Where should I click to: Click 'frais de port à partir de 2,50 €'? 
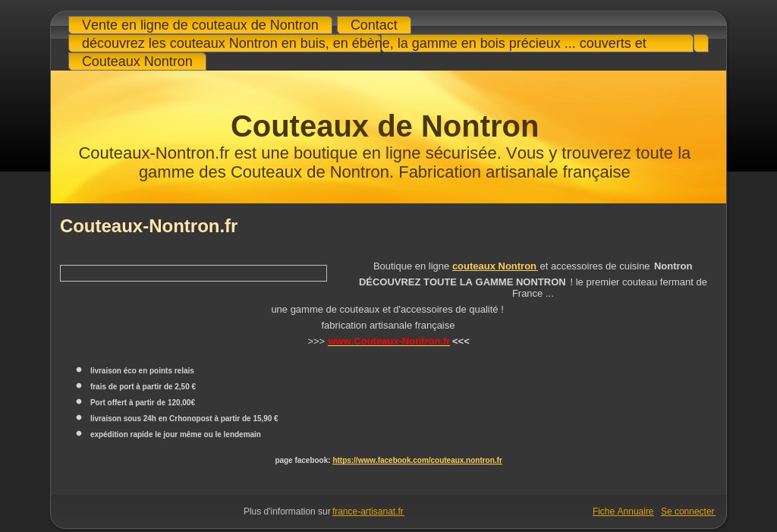(143, 386)
